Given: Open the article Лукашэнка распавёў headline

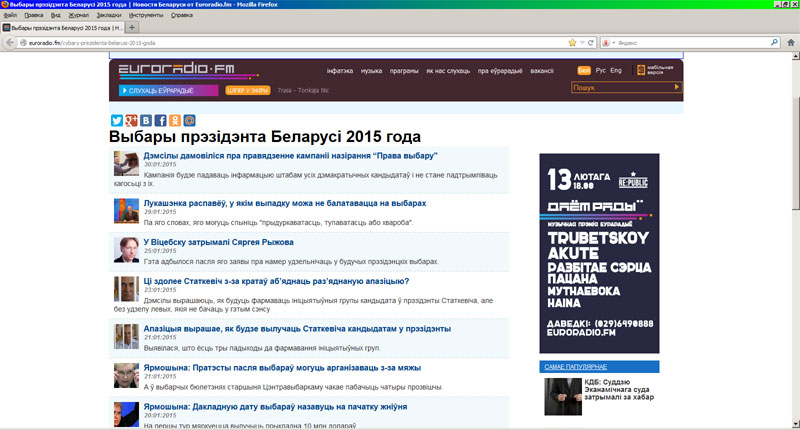Looking at the screenshot, I should tap(229, 202).
